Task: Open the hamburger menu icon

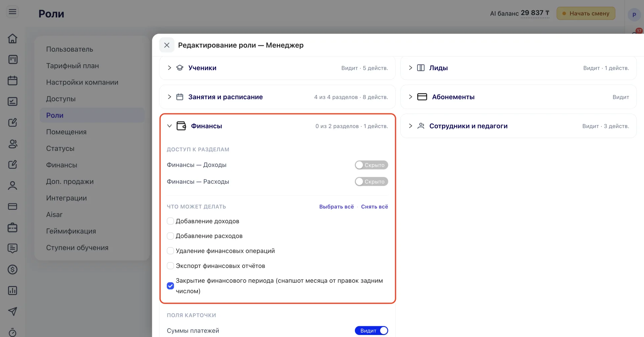Action: pos(12,12)
